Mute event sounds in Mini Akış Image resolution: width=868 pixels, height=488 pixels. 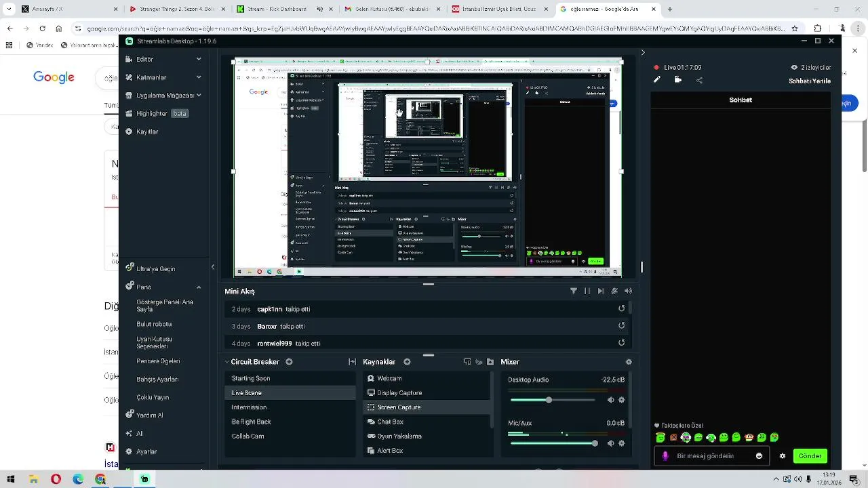click(x=628, y=291)
